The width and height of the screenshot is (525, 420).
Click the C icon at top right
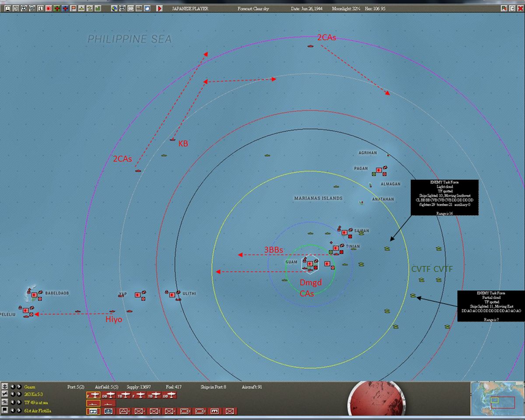tap(512, 8)
